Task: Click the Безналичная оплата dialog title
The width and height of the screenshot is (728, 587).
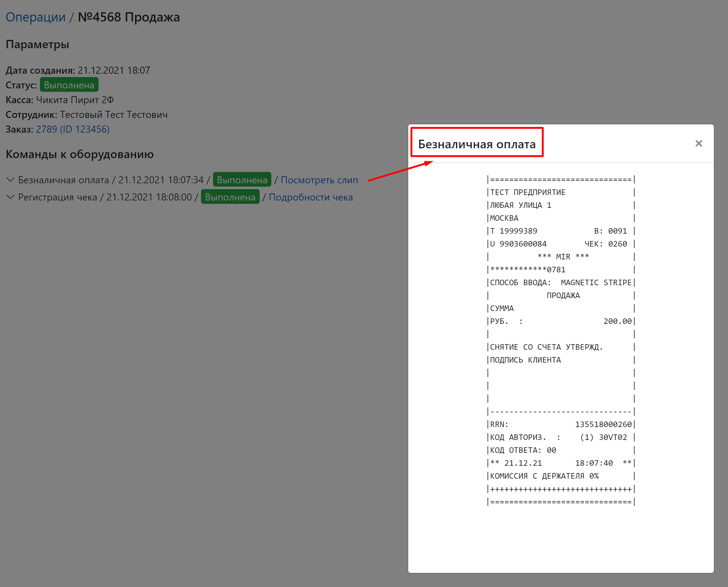Action: click(477, 144)
